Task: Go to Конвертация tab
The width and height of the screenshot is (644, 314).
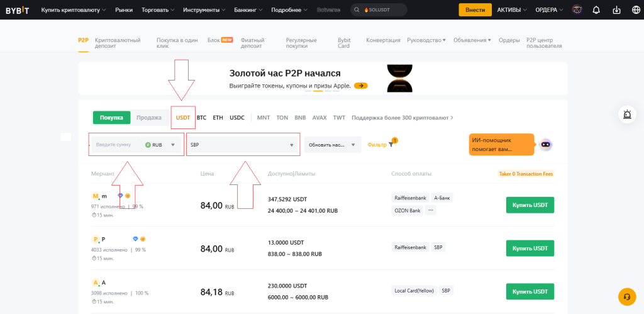Action: [383, 40]
